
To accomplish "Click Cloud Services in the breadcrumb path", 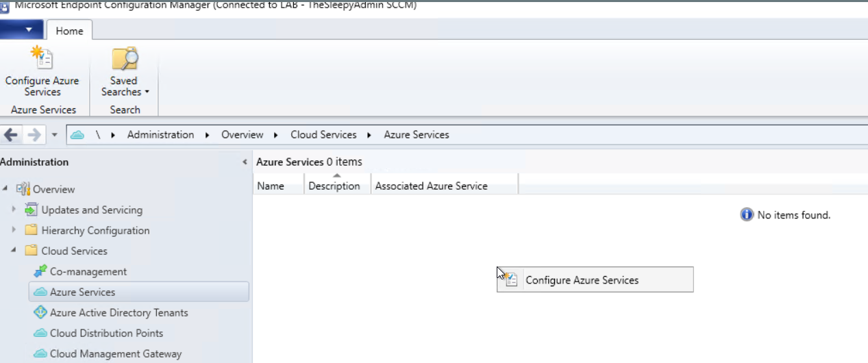I will [x=323, y=135].
